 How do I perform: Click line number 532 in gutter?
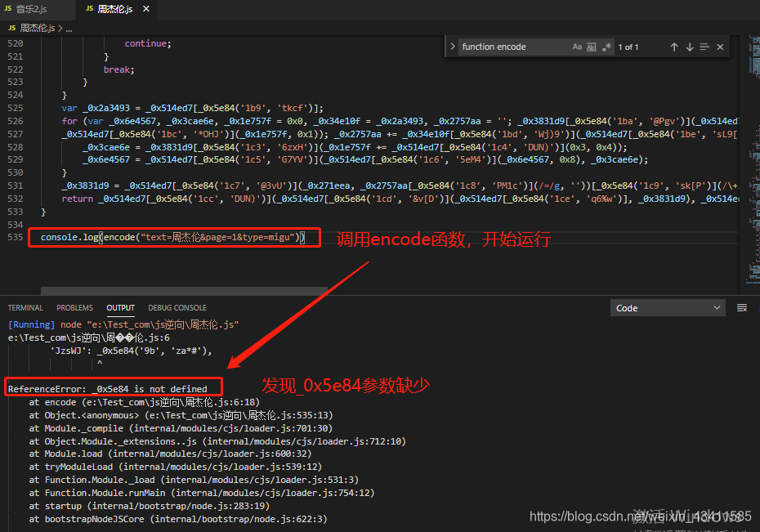point(15,199)
